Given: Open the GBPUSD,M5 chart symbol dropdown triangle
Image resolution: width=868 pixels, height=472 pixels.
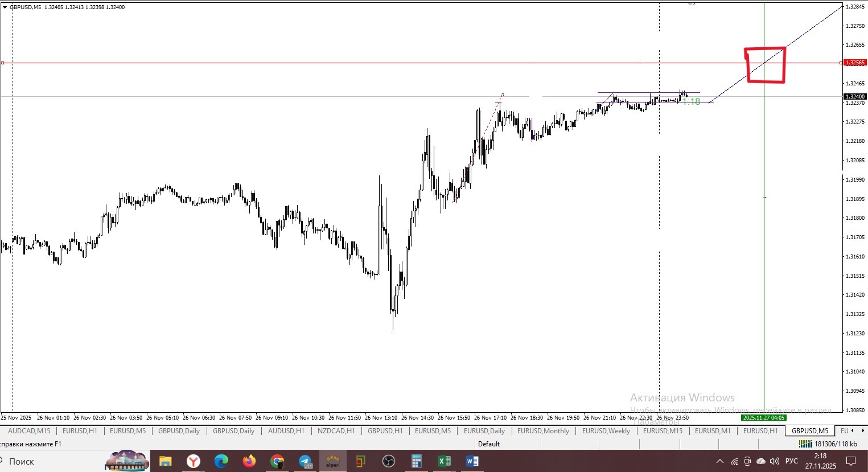Looking at the screenshot, I should [x=5, y=7].
